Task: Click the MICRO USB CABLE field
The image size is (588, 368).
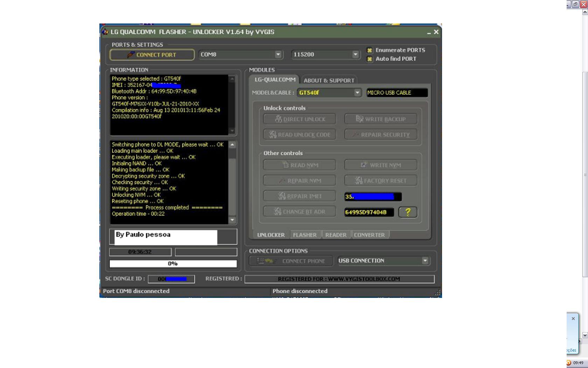Action: click(x=397, y=93)
